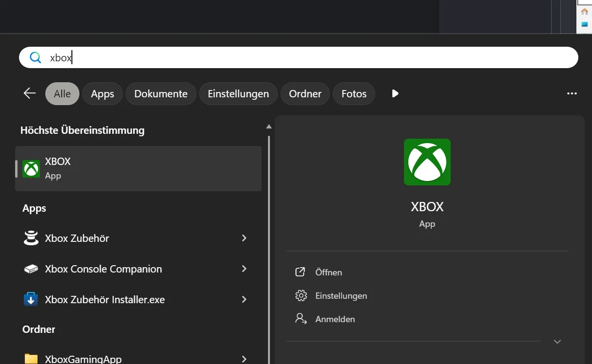Expand Xbox Zubehör Installer.exe chevron

244,299
